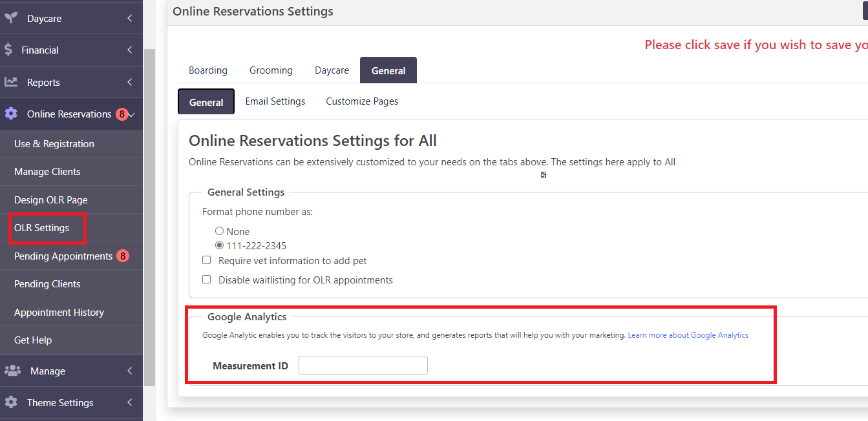Image resolution: width=868 pixels, height=421 pixels.
Task: Open OLR Settings in sidebar
Action: (41, 228)
